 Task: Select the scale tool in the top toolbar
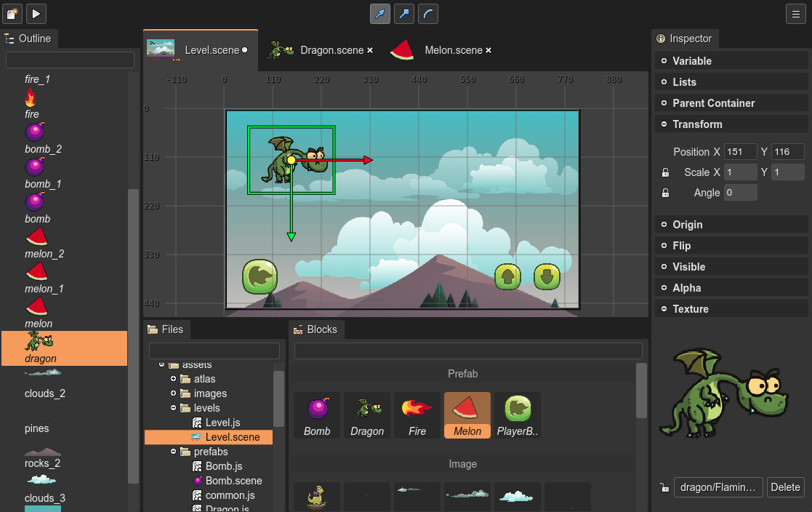coord(404,13)
